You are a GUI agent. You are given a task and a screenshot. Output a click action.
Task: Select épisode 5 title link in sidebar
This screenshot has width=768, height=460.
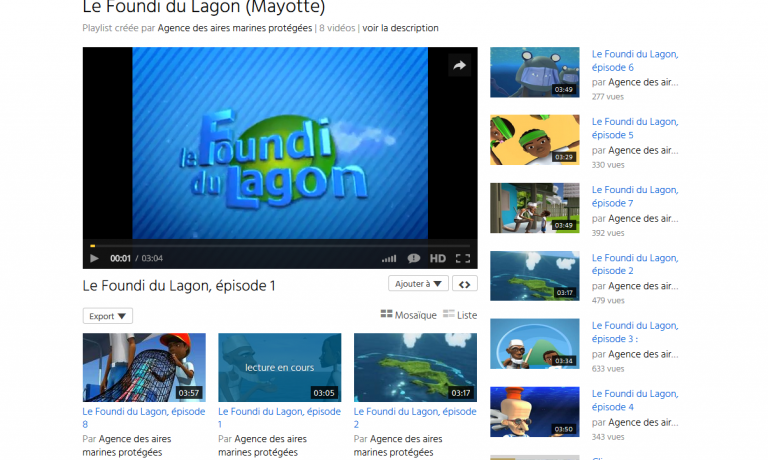point(634,128)
